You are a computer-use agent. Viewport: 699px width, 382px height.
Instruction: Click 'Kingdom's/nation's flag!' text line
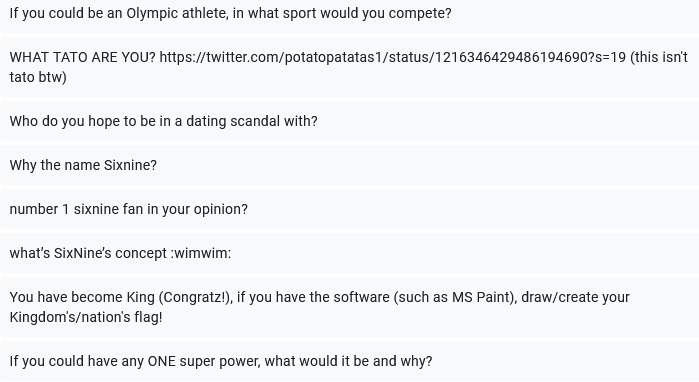click(x=86, y=317)
